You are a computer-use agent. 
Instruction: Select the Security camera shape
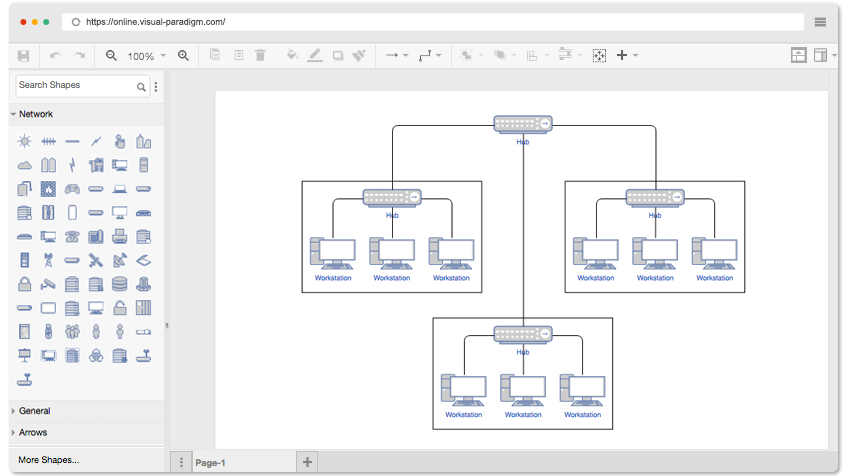pos(48,284)
